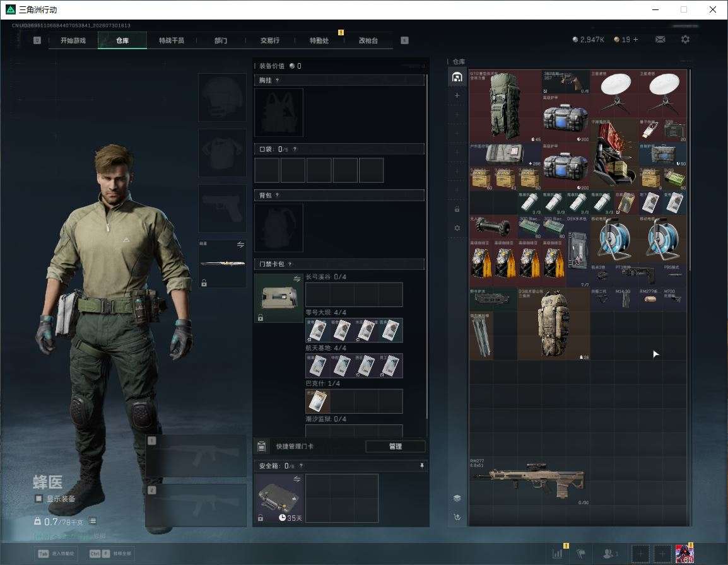Toggle swap icon on safe box
The height and width of the screenshot is (565, 728).
pos(296,479)
